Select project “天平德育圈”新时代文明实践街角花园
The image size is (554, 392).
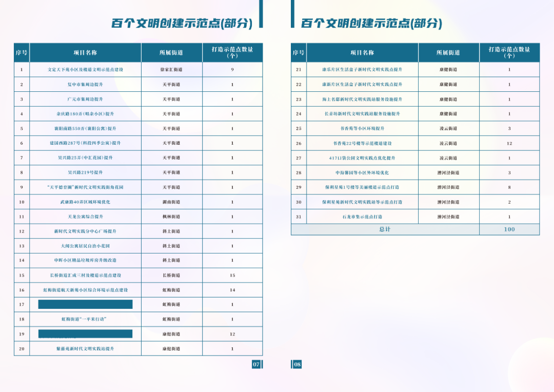(85, 187)
